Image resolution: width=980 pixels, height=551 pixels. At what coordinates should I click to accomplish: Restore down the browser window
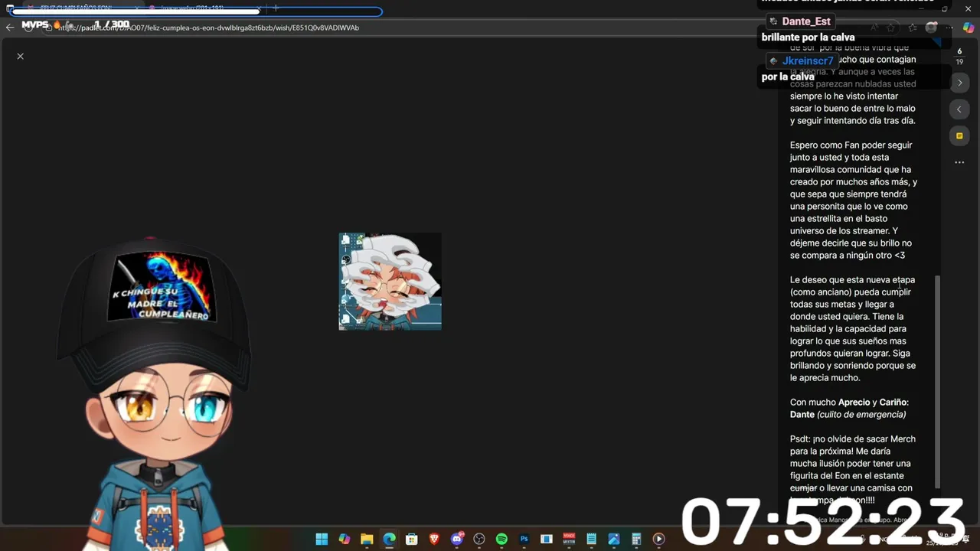point(945,8)
